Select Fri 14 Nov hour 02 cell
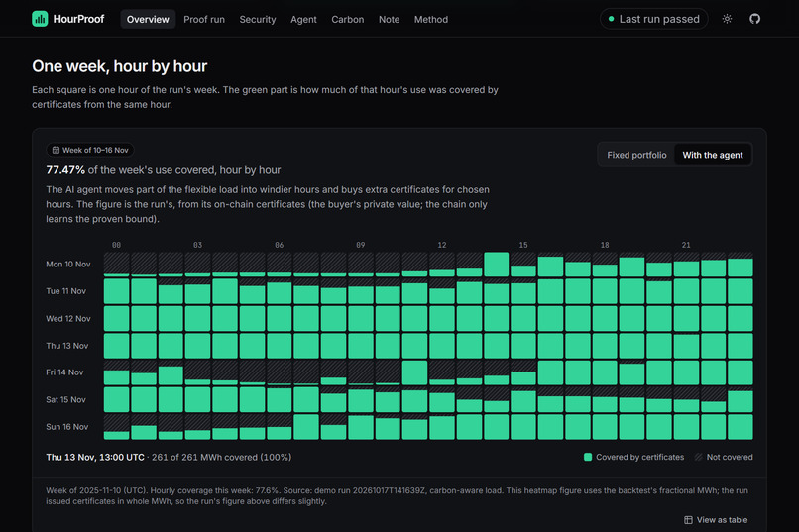 click(171, 372)
